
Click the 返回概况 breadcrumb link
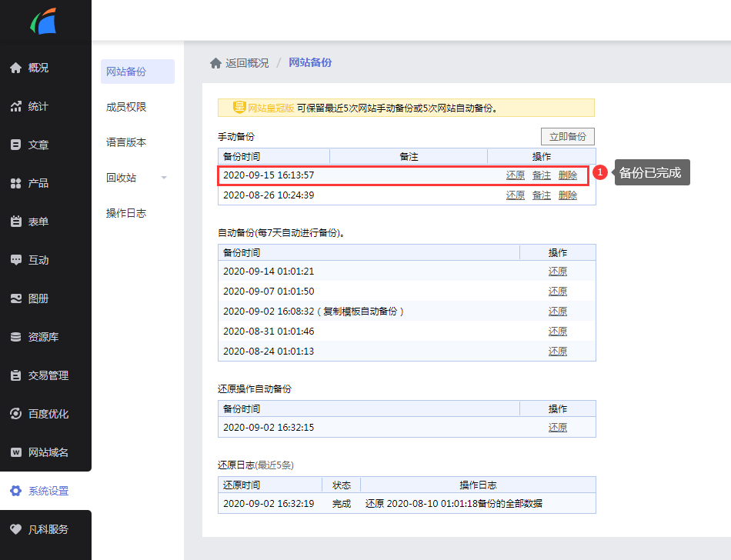[x=247, y=63]
